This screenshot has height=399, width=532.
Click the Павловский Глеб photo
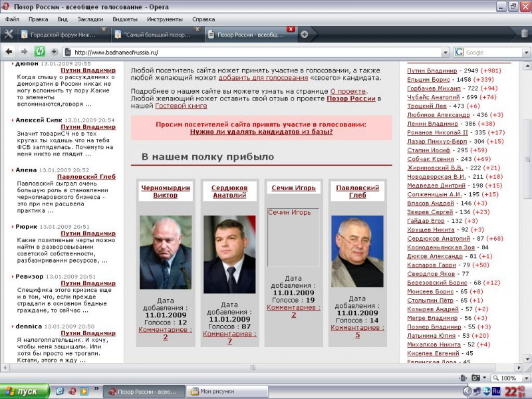pos(357,251)
